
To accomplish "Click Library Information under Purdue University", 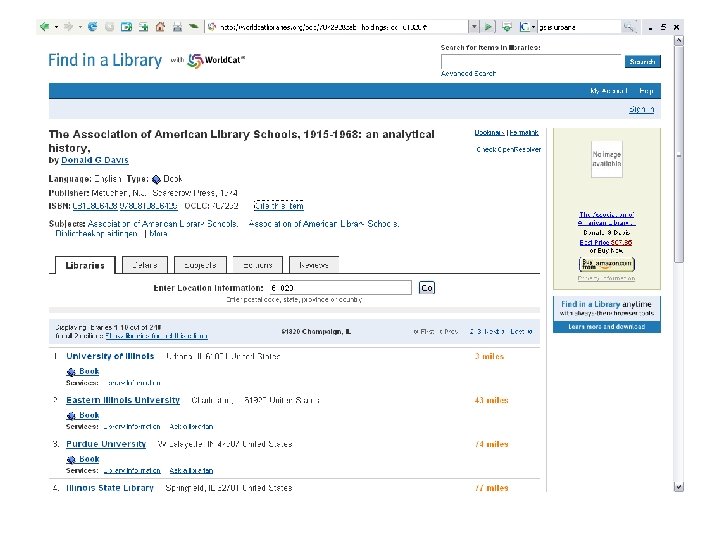I will click(x=132, y=471).
